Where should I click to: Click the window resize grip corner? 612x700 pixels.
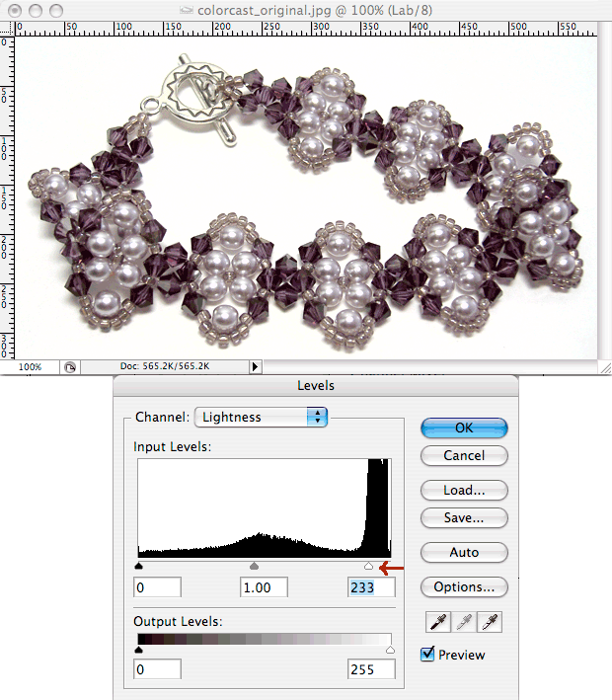pos(605,367)
